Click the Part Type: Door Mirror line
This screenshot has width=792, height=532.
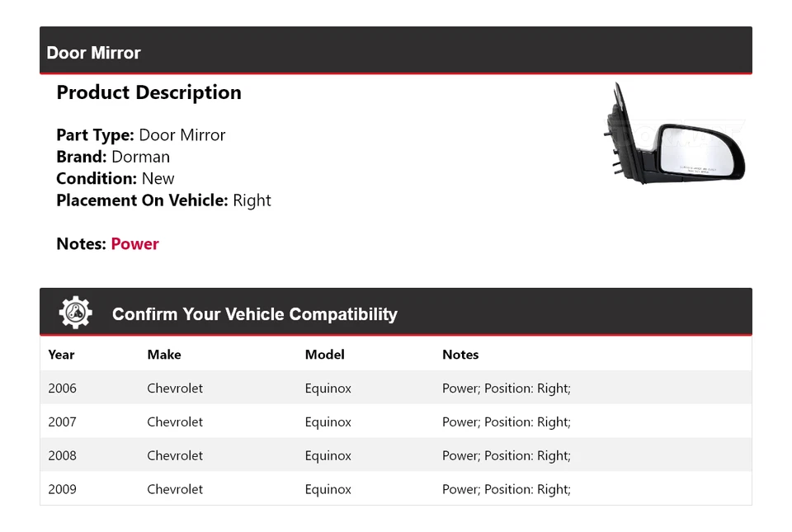click(141, 134)
